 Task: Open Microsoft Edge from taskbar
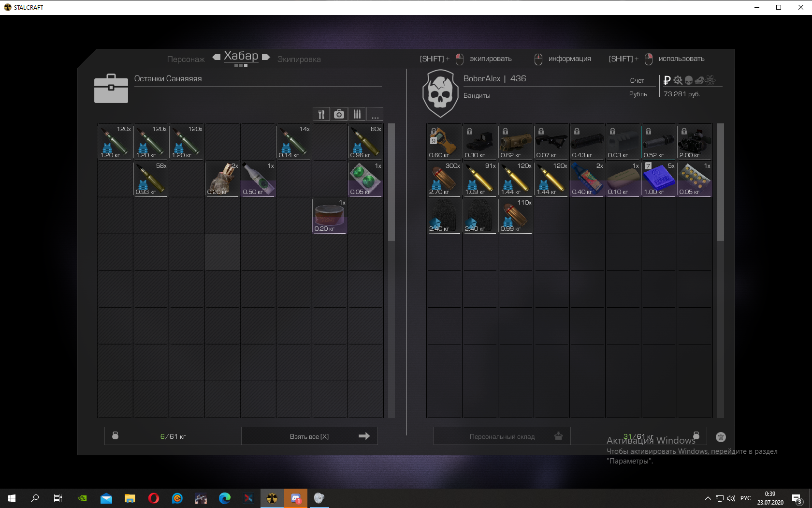tap(225, 498)
